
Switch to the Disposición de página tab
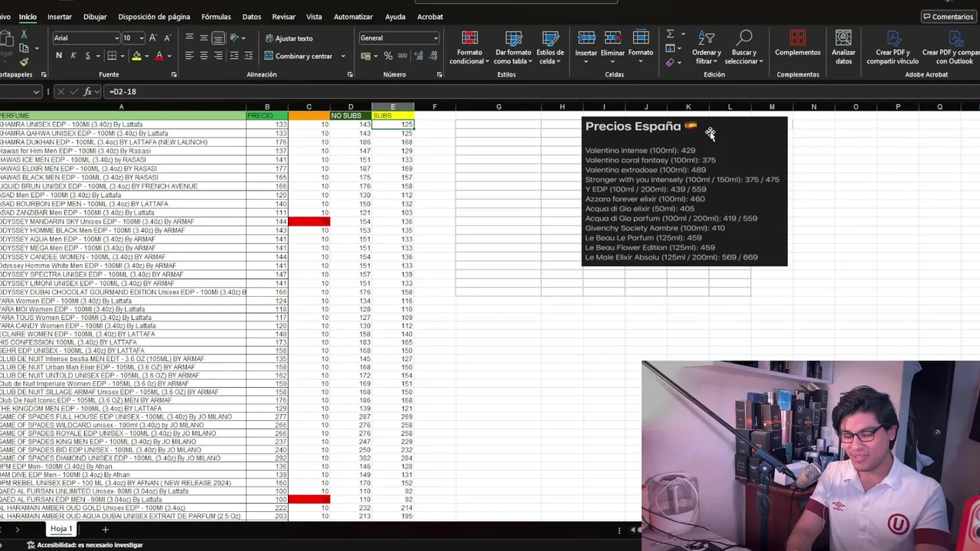(154, 17)
